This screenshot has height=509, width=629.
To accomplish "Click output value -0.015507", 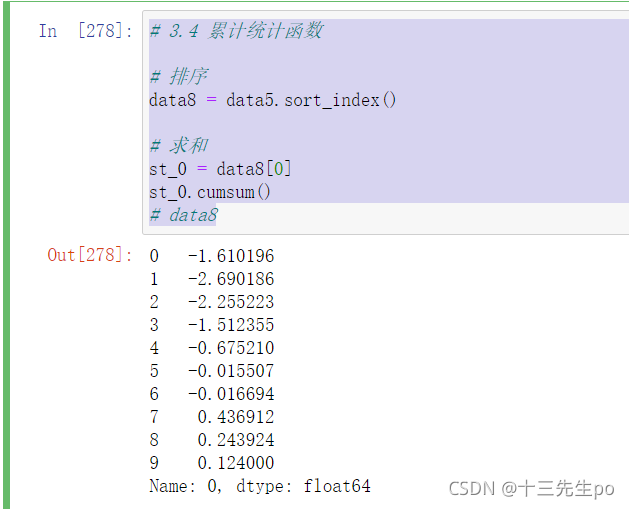I will click(231, 371).
